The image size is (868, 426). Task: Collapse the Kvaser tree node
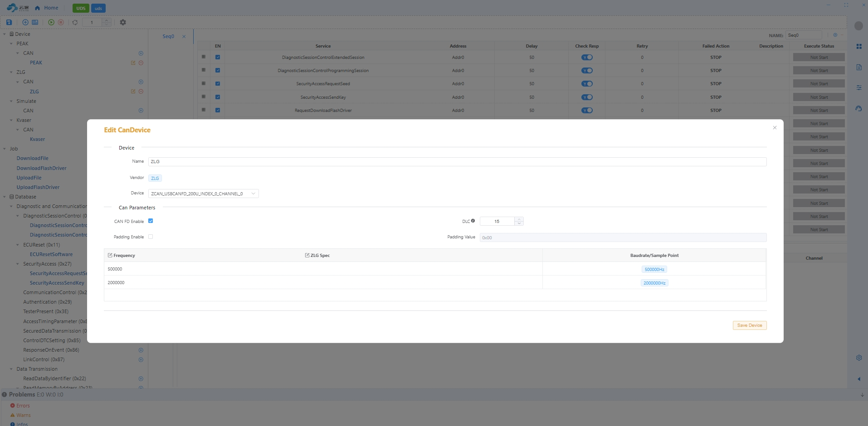[11, 120]
